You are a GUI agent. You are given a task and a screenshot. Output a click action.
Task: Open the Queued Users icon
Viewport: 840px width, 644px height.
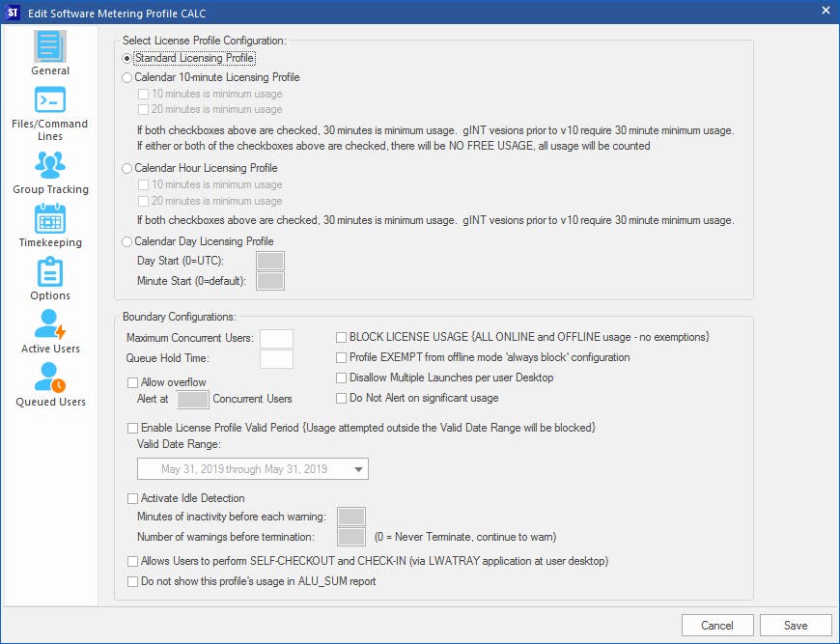pyautogui.click(x=50, y=378)
